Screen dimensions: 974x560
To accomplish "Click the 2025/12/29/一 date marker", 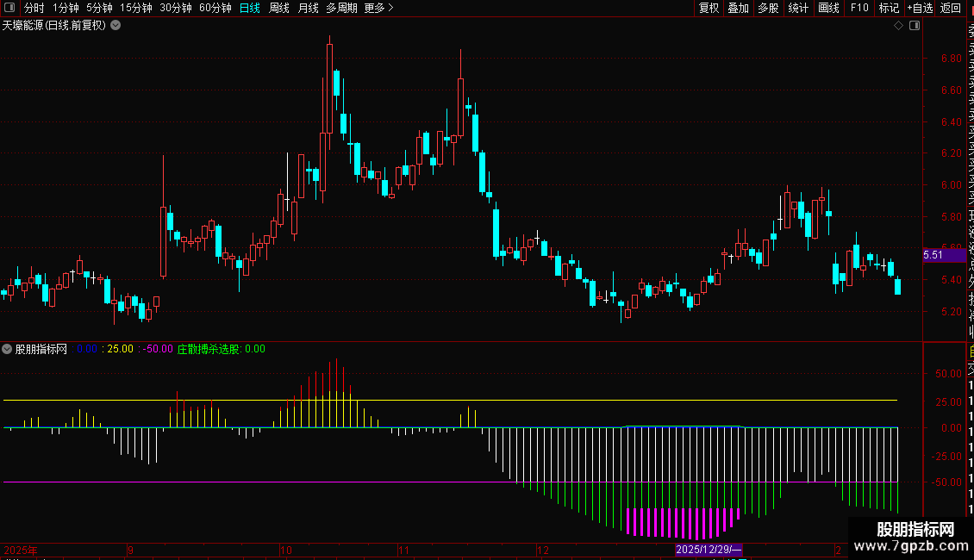I will click(x=709, y=550).
